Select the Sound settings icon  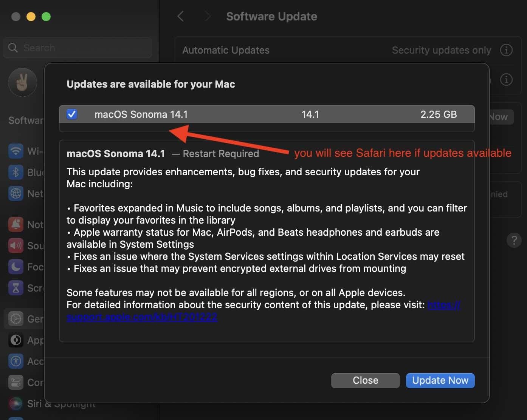tap(15, 246)
